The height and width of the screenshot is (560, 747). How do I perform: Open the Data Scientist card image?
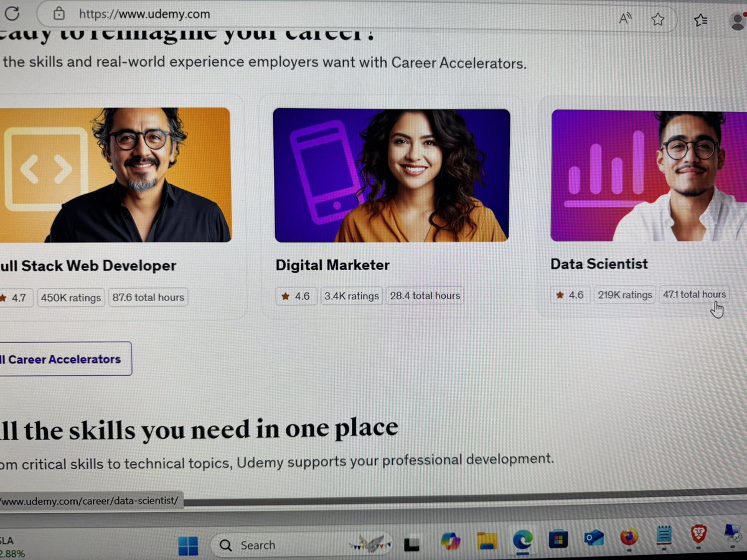coord(649,175)
